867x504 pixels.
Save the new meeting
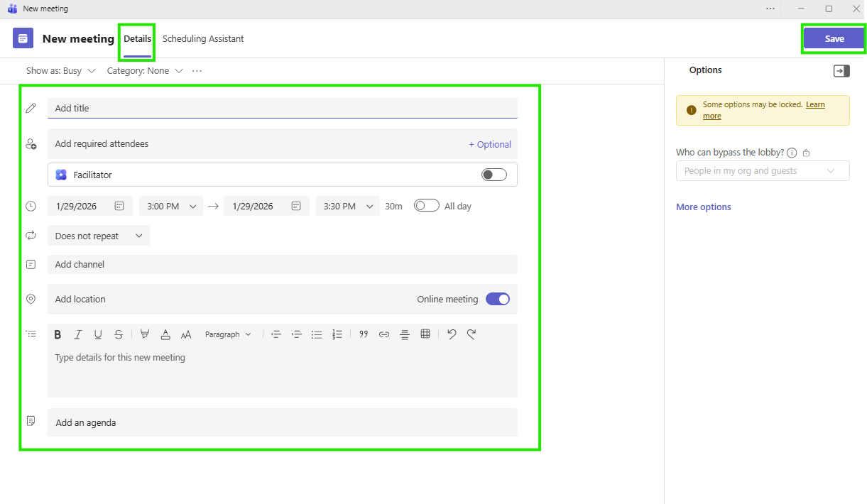(834, 39)
